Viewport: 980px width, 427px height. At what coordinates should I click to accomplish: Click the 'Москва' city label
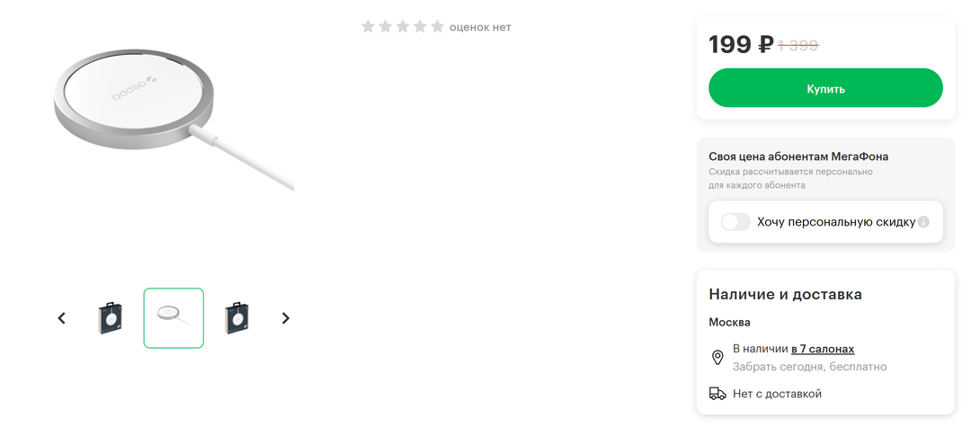(x=729, y=323)
